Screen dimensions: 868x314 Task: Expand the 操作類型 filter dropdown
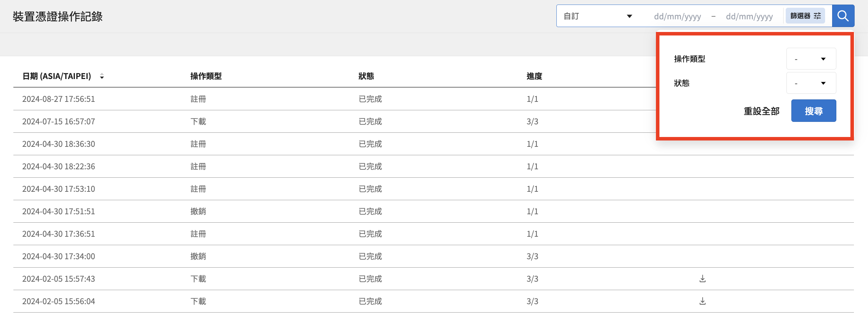tap(811, 59)
